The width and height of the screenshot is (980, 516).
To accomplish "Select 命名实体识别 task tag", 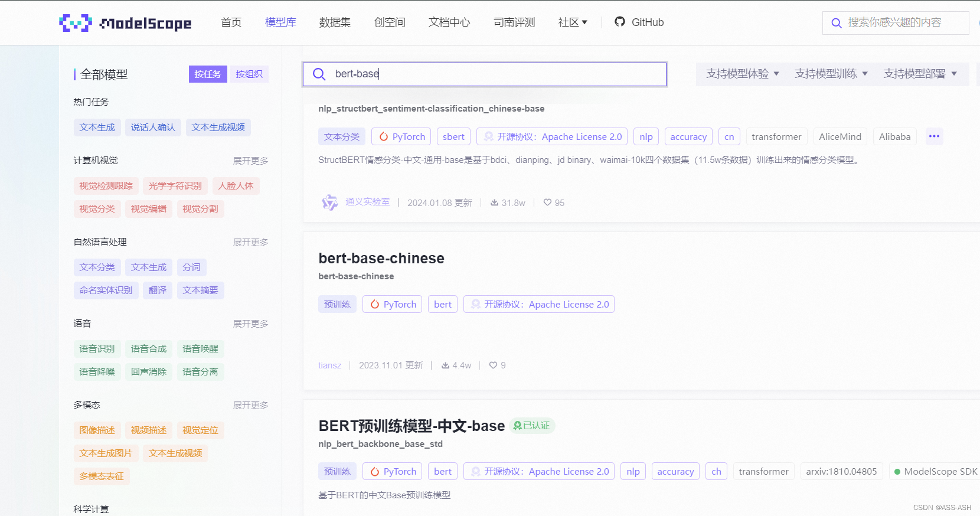I will click(106, 290).
